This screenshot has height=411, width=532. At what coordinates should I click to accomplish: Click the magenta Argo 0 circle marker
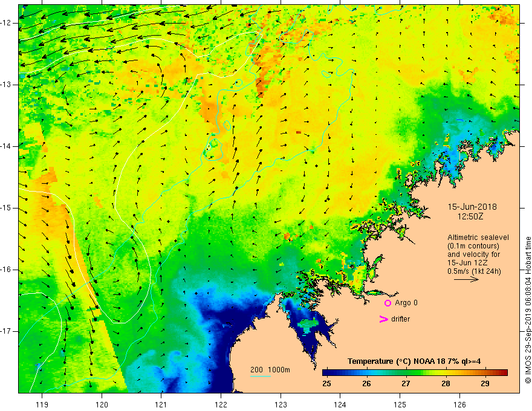click(x=388, y=303)
